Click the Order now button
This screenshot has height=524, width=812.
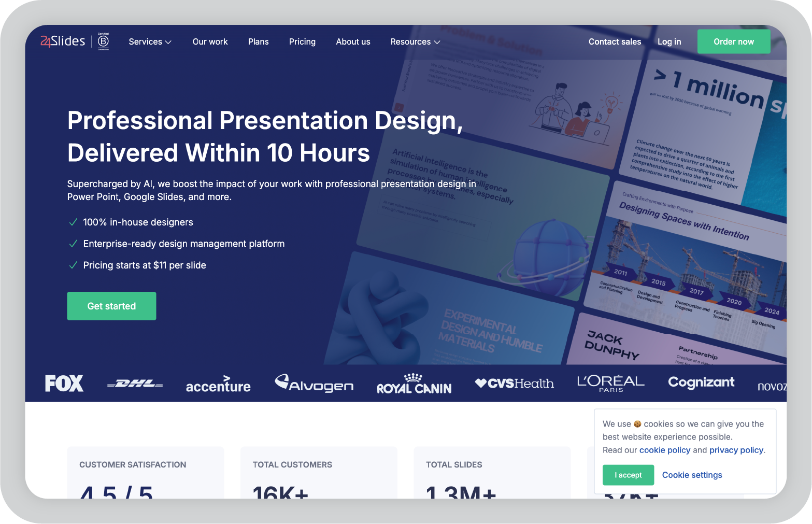tap(734, 41)
